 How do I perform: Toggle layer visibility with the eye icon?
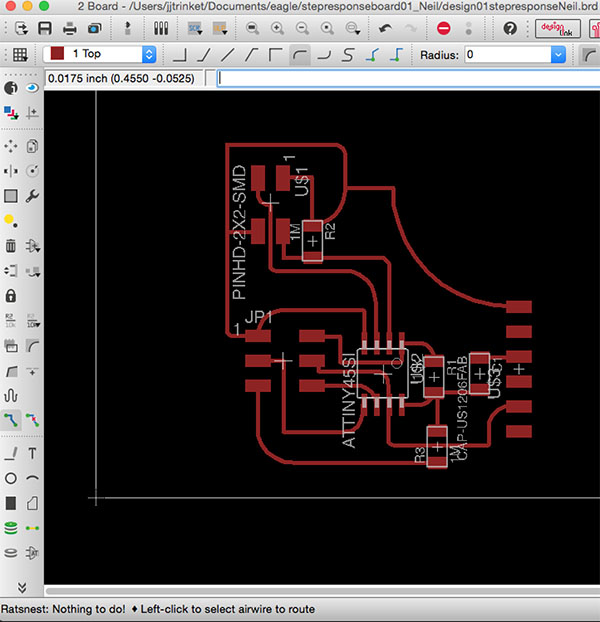pyautogui.click(x=33, y=88)
